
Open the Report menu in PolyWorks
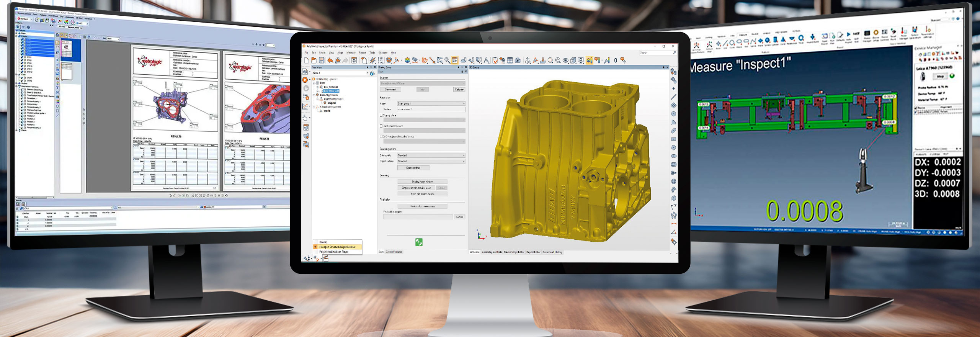point(363,52)
